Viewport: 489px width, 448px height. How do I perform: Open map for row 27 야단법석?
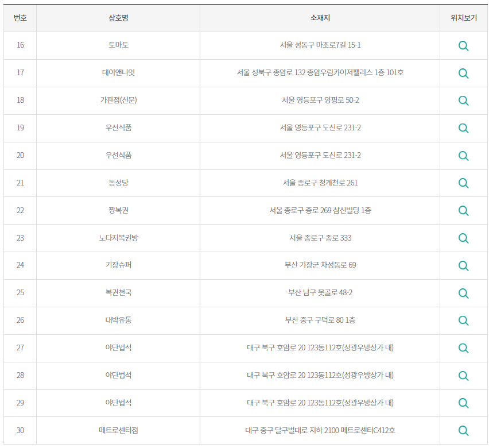click(x=463, y=348)
